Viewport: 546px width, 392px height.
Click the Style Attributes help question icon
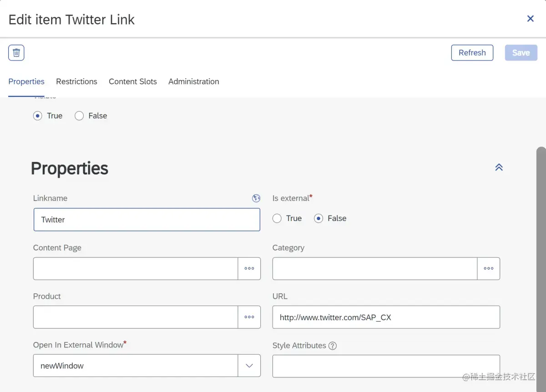[333, 346]
